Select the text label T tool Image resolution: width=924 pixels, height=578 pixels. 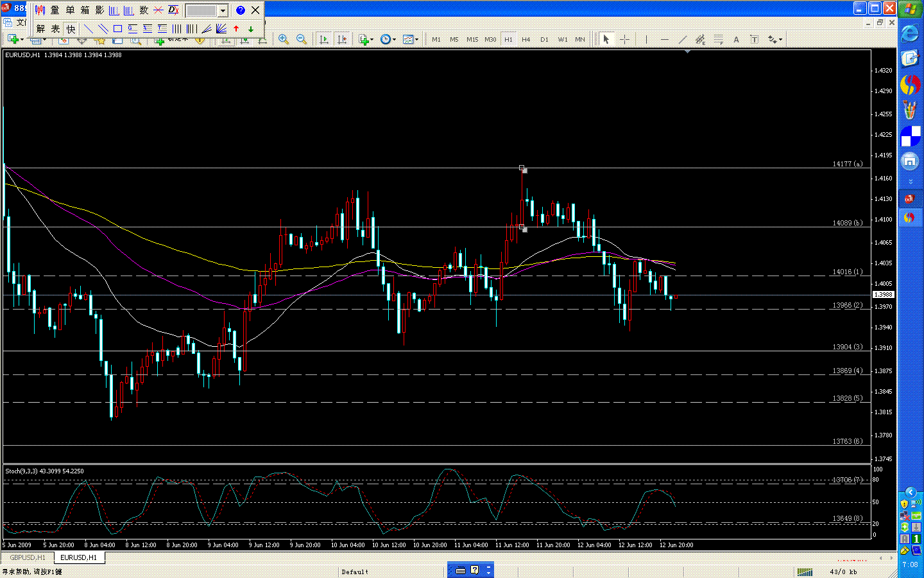pos(755,39)
